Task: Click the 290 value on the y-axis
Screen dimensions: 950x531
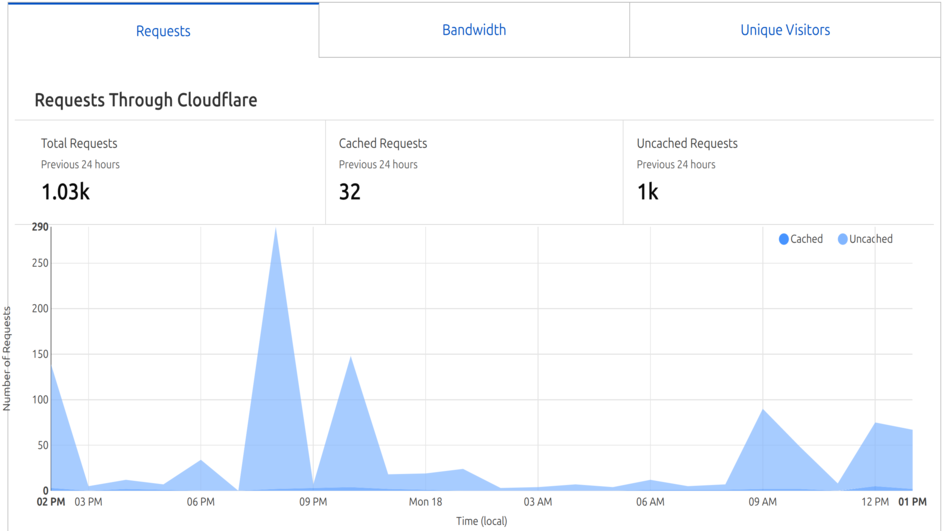Action: (x=39, y=227)
